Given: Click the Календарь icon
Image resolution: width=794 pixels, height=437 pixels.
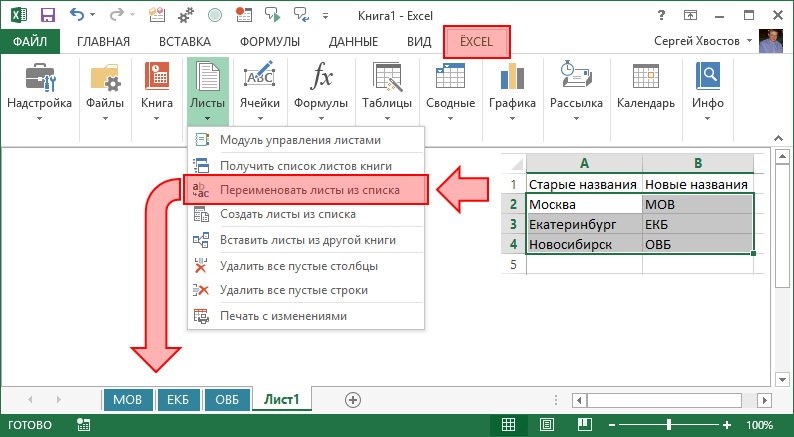Looking at the screenshot, I should click(646, 76).
